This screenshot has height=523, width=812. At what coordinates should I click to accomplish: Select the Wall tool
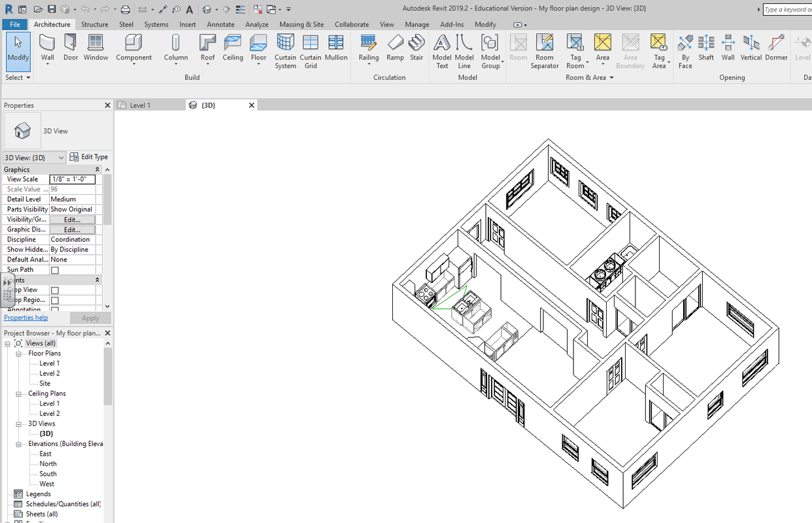click(x=48, y=49)
